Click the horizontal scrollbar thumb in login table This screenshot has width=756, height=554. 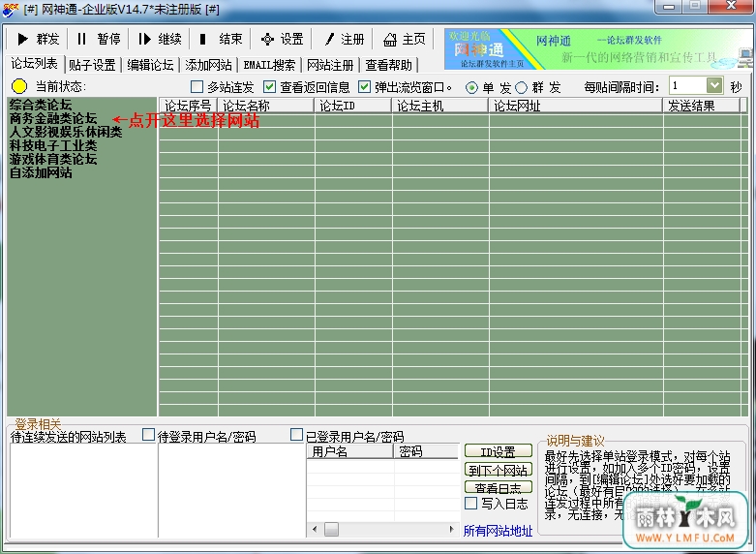331,530
